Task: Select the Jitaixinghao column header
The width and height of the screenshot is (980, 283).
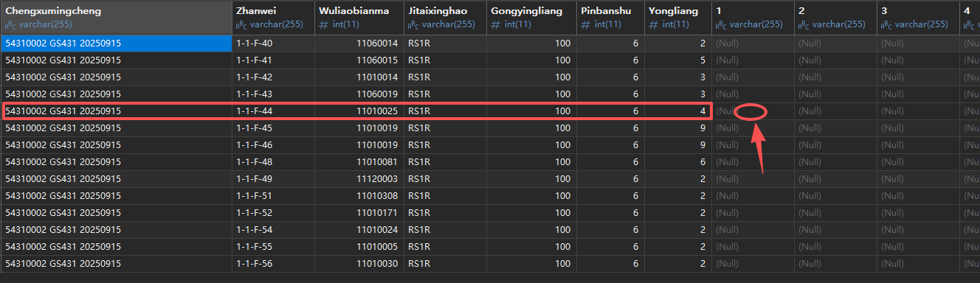Action: pyautogui.click(x=444, y=18)
